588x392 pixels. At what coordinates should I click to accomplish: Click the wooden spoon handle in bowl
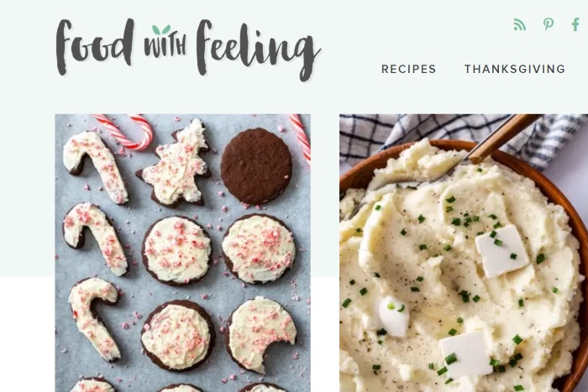(x=505, y=138)
